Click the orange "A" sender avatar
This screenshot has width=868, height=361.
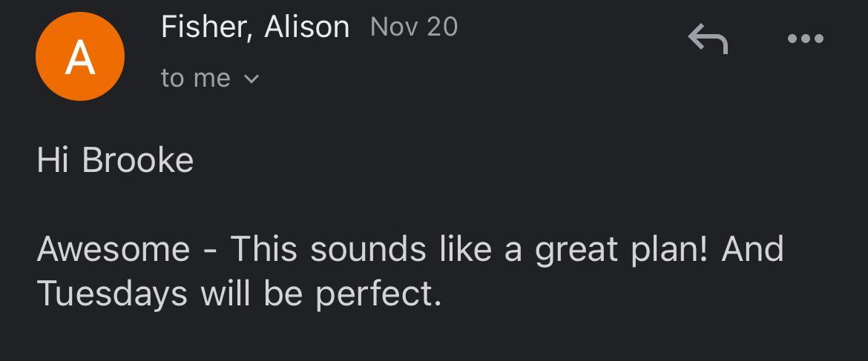[79, 56]
